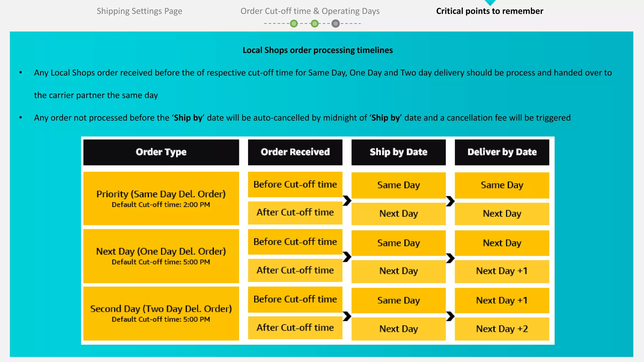Click the Order Type header cell
The image size is (644, 362).
point(161,152)
